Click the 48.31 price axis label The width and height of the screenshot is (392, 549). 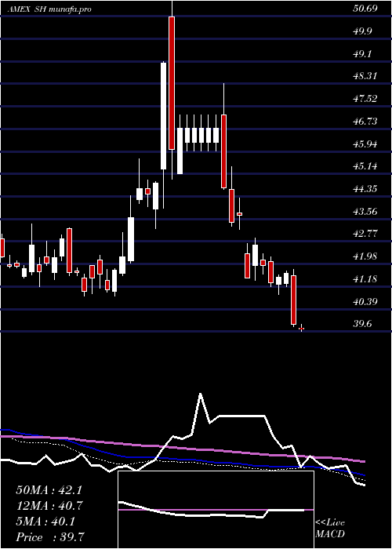pyautogui.click(x=365, y=76)
